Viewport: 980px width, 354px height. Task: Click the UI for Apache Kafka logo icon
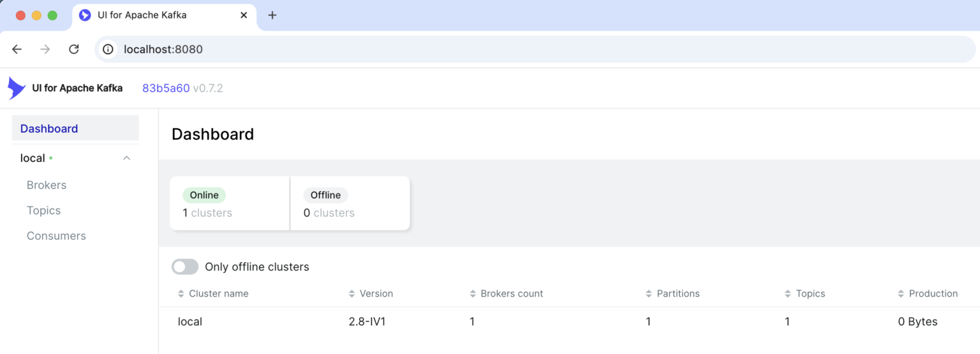point(17,88)
